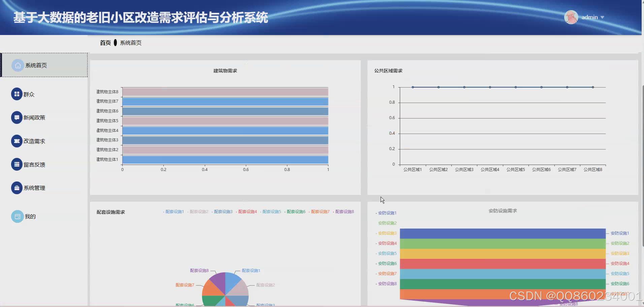Screen dimensions: 644x307
Task: Open the admin dropdown arrow
Action: pos(602,18)
